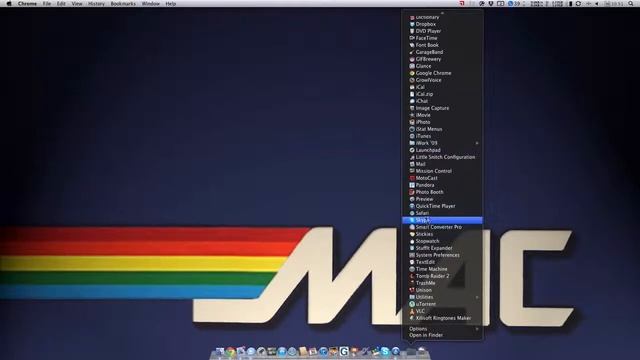
Task: Launch uTorrent from the list
Action: coord(442,304)
